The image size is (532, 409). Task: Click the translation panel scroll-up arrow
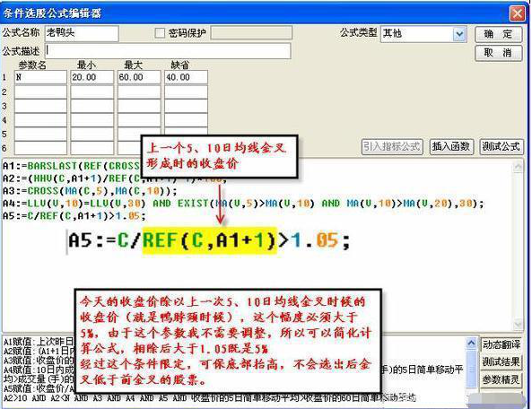[x=471, y=344]
